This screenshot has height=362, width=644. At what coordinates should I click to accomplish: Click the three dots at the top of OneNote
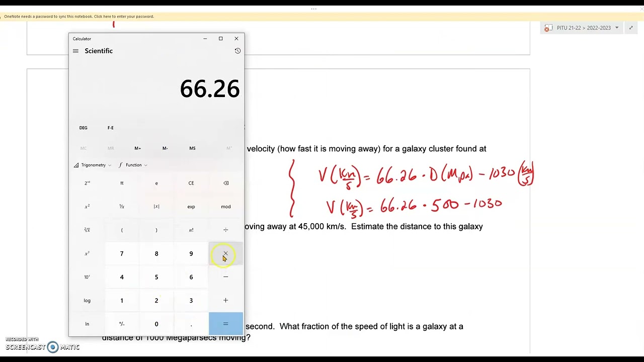313,9
